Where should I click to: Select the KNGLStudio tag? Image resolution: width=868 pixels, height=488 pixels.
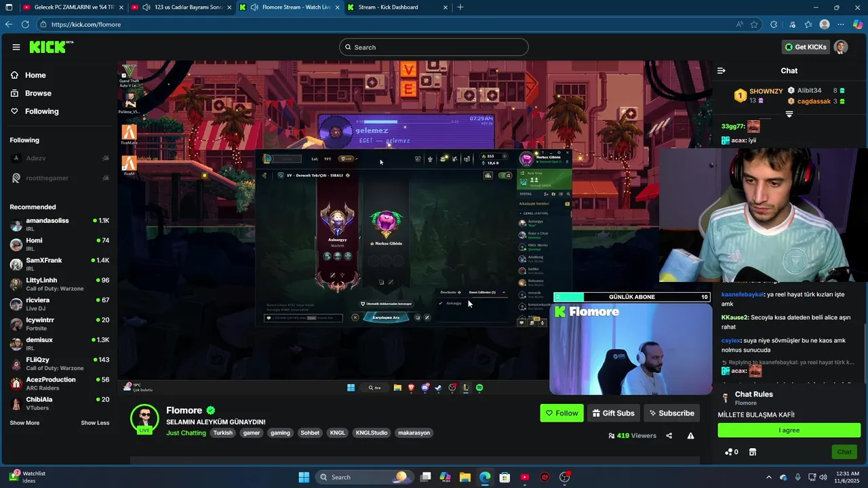tap(372, 432)
